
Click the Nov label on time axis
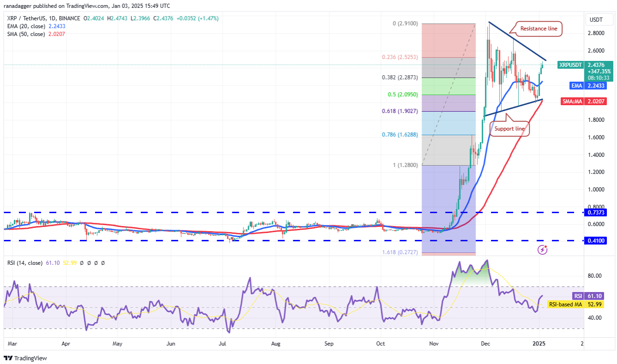(x=434, y=344)
